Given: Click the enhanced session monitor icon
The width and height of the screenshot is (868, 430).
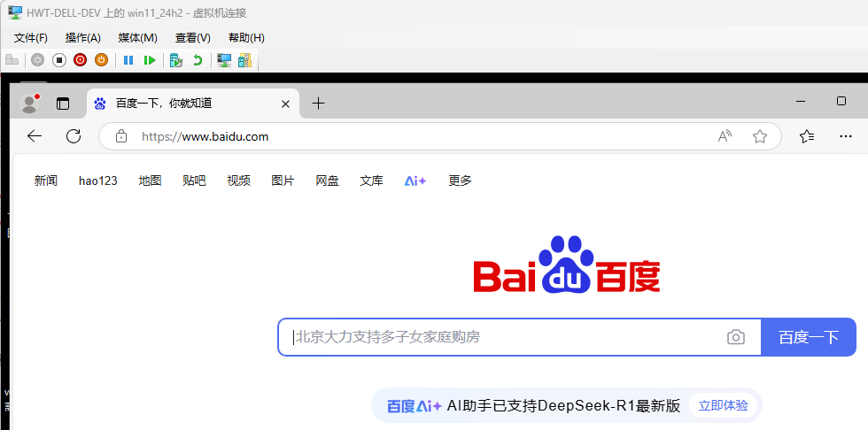Looking at the screenshot, I should pyautogui.click(x=223, y=60).
